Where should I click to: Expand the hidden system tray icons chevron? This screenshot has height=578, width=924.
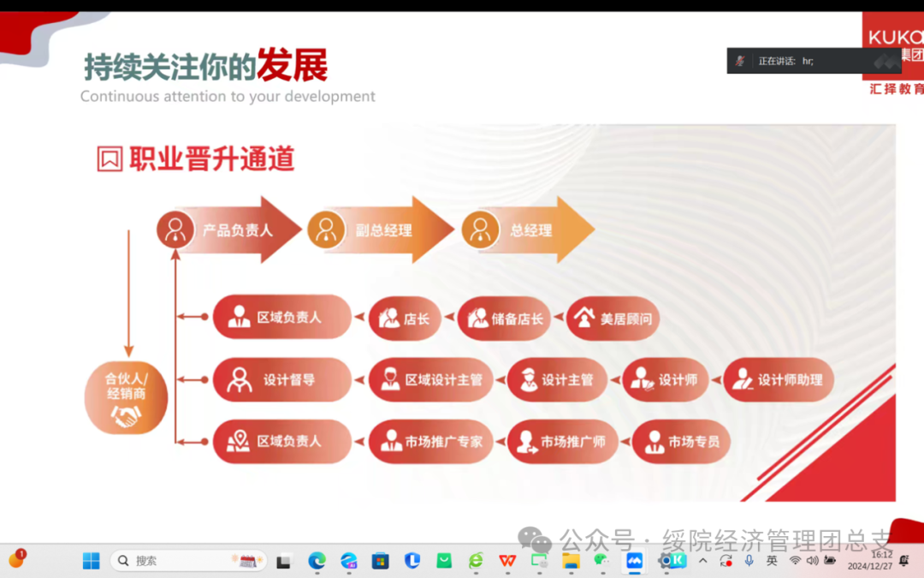point(703,561)
